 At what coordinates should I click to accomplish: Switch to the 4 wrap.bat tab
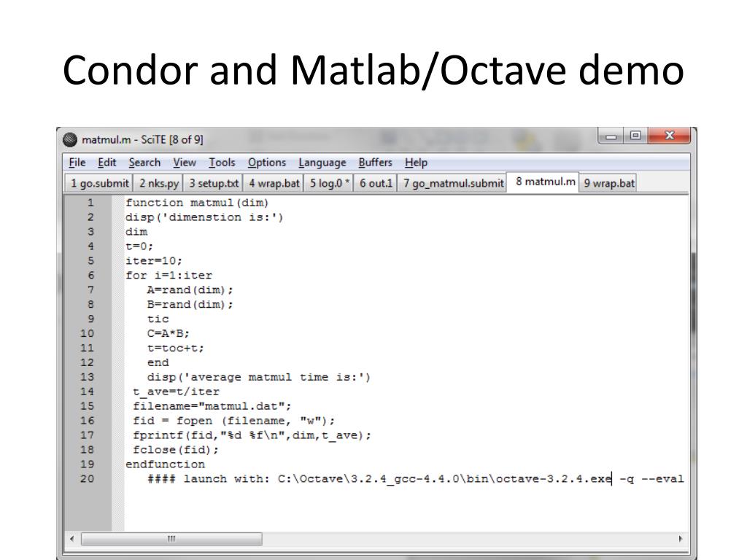(274, 183)
